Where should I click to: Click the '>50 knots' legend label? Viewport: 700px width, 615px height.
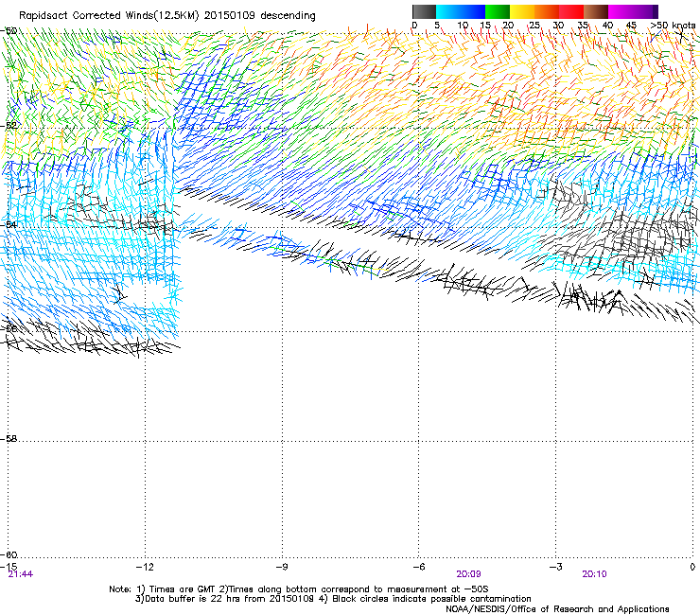tap(673, 26)
